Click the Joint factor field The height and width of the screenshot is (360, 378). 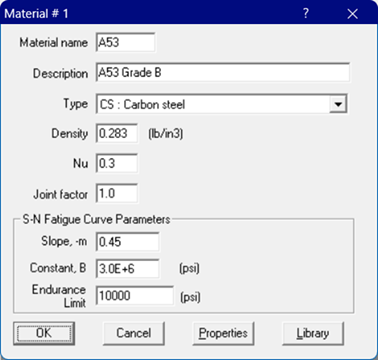117,194
